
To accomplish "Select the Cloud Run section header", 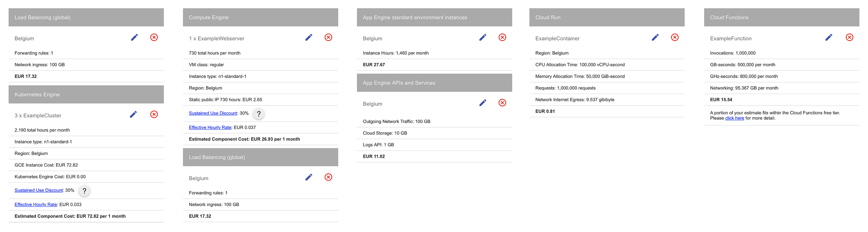I will [x=607, y=17].
